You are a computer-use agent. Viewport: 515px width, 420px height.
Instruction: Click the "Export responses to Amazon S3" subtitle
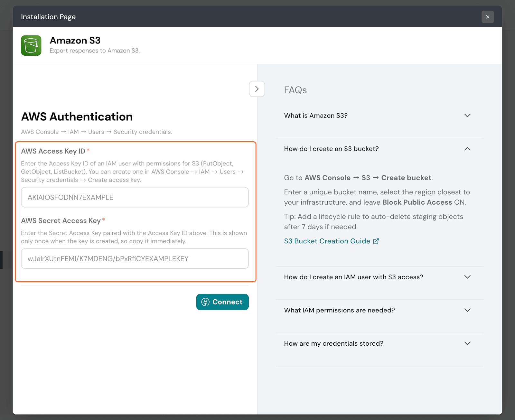(x=95, y=51)
